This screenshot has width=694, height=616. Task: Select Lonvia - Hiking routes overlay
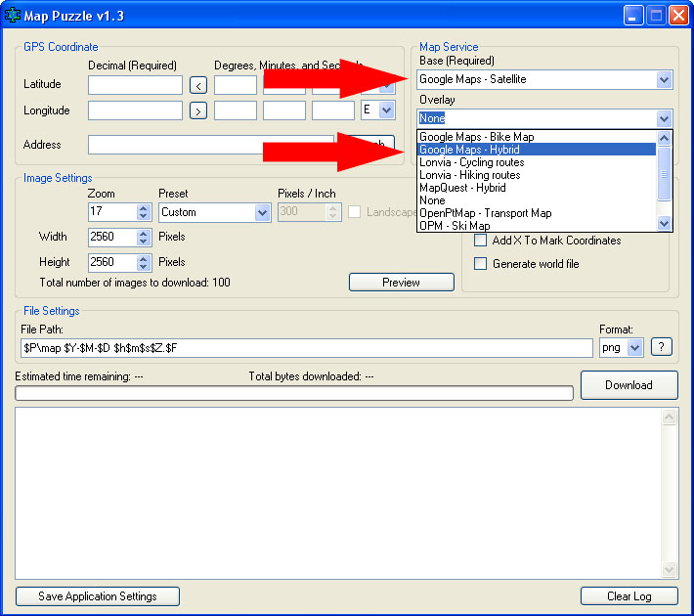pos(536,175)
